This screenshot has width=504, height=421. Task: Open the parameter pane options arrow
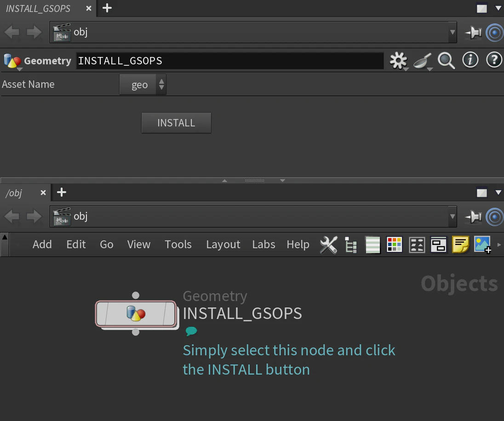click(498, 8)
